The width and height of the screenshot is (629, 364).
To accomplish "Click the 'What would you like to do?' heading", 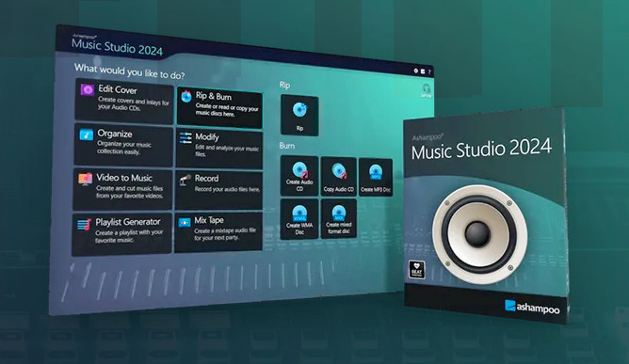I will [129, 71].
